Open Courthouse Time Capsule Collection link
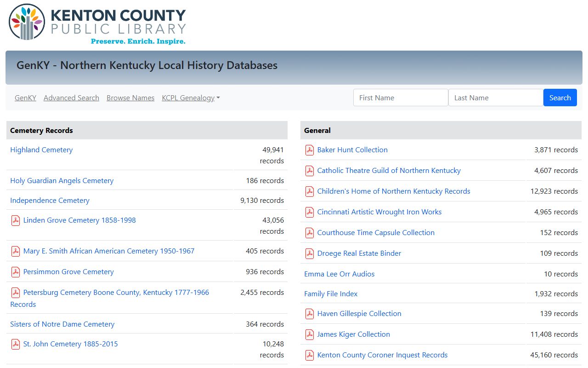 pyautogui.click(x=376, y=233)
